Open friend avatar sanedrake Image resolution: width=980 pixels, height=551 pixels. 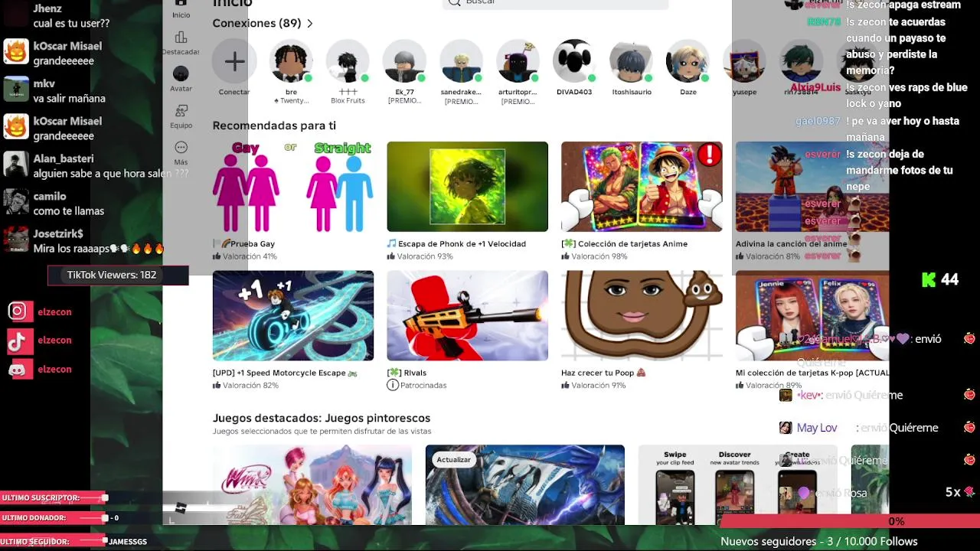461,61
